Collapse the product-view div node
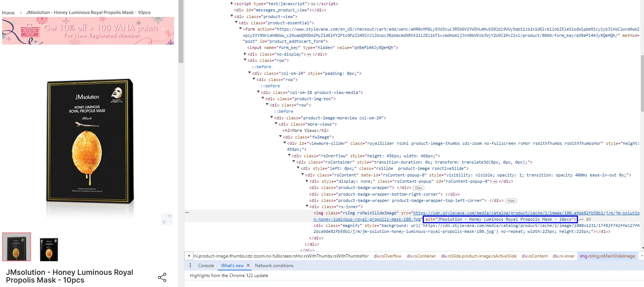The image size is (644, 287). pyautogui.click(x=232, y=16)
